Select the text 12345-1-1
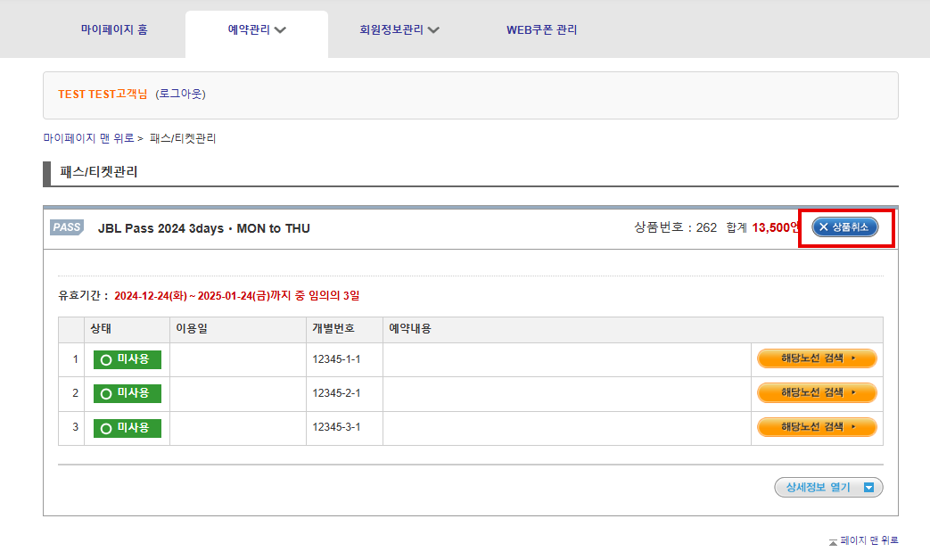930x560 pixels. point(336,358)
